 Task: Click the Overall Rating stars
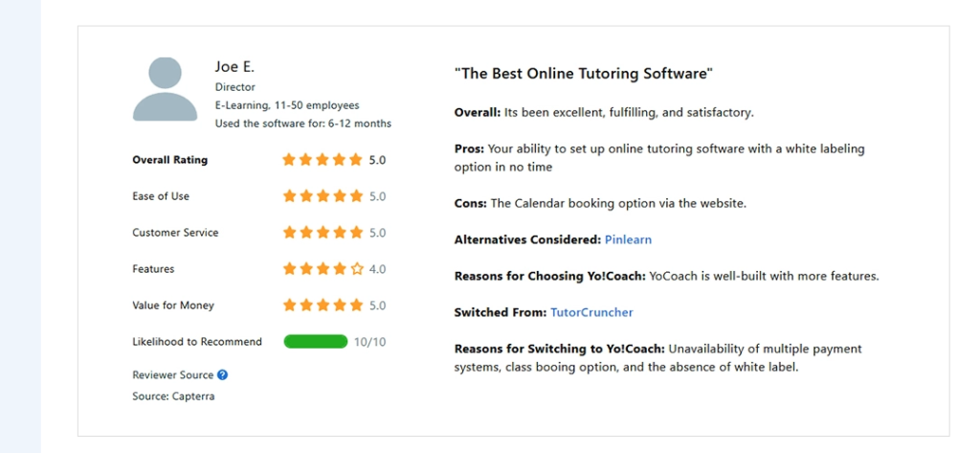(323, 160)
